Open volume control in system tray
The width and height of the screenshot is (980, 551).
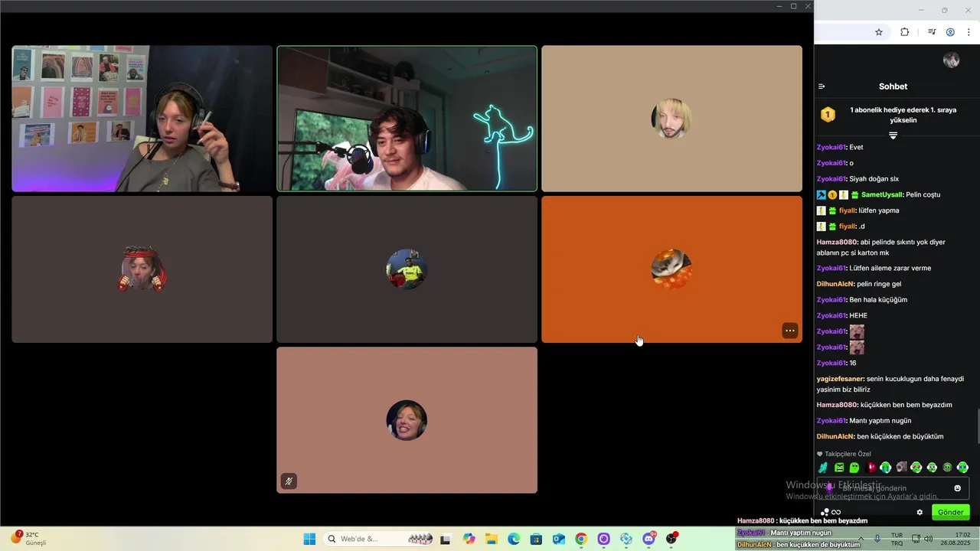pos(928,539)
